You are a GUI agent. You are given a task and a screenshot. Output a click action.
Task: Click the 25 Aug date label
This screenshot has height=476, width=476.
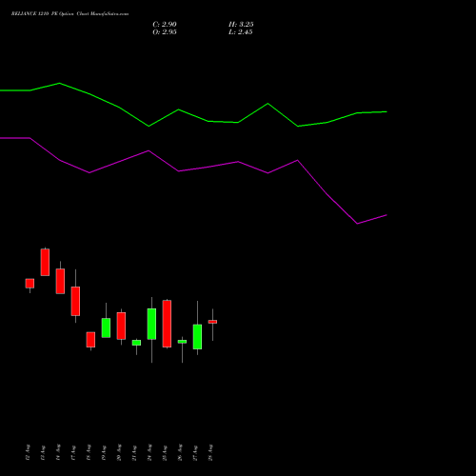(x=165, y=452)
